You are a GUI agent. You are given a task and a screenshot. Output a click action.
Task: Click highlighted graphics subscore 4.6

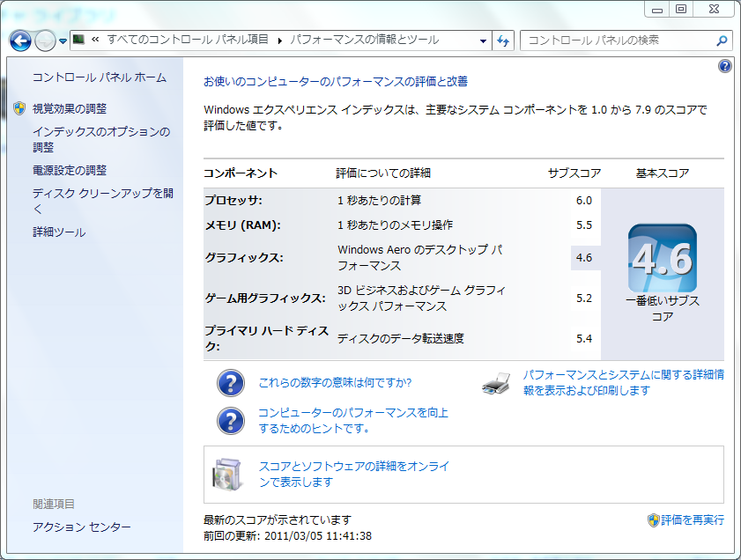[x=585, y=258]
